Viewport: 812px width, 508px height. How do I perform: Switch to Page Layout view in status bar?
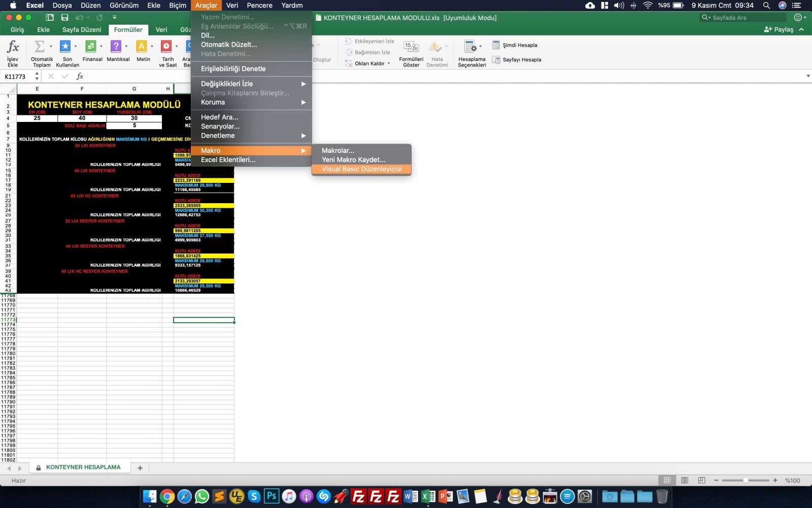(x=684, y=480)
